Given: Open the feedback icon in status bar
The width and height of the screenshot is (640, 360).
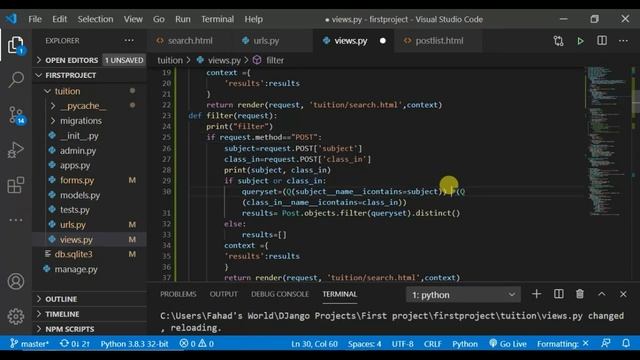Looking at the screenshot, I should pyautogui.click(x=606, y=344).
